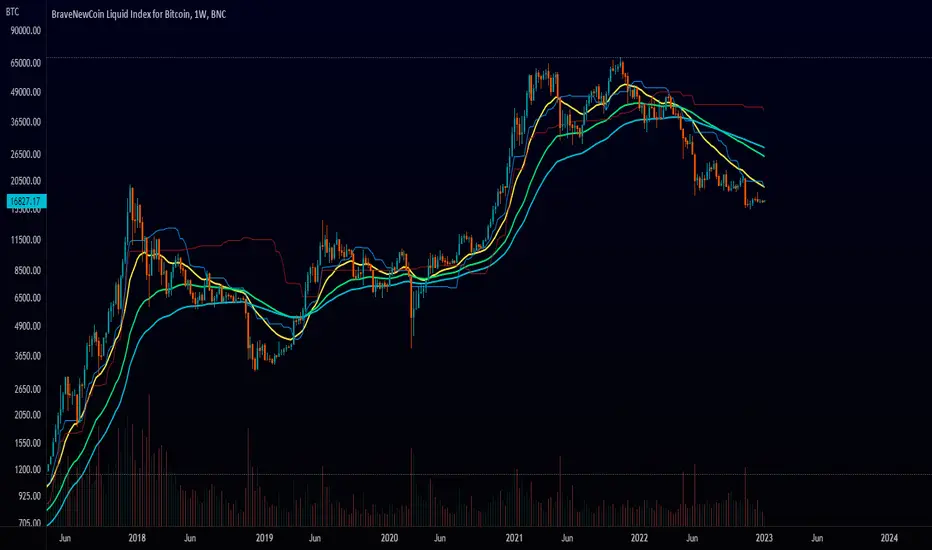Select the 2024 time axis label
Viewport: 932px width, 550px height.
click(889, 538)
